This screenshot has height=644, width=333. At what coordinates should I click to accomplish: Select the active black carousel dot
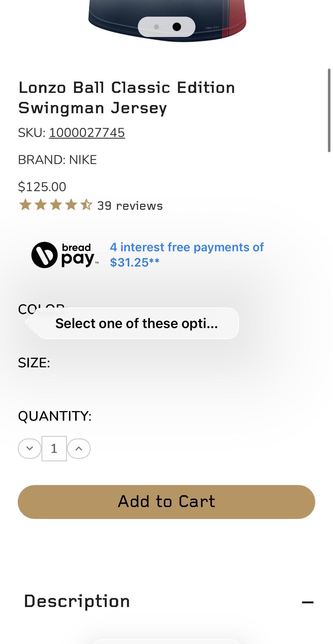point(177,27)
